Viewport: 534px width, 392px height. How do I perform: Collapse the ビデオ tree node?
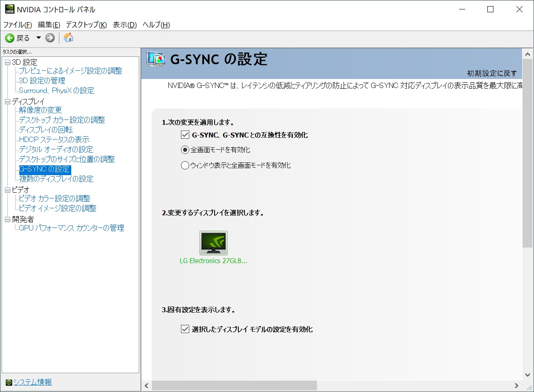pos(7,190)
